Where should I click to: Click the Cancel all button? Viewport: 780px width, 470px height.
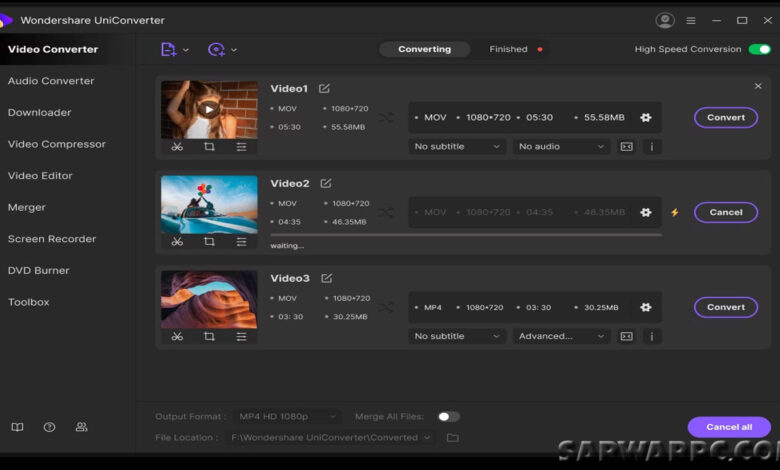[x=729, y=427]
